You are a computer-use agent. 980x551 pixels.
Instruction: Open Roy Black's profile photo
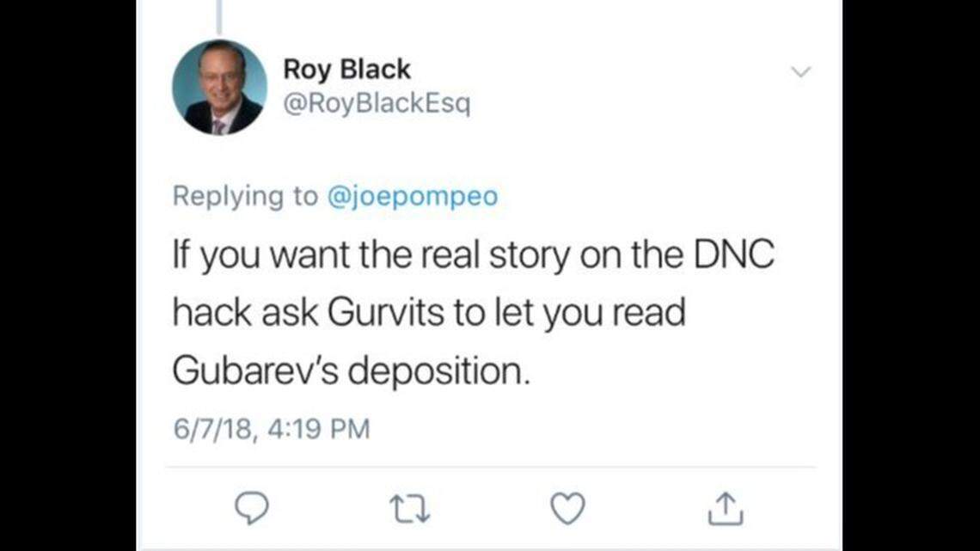219,88
